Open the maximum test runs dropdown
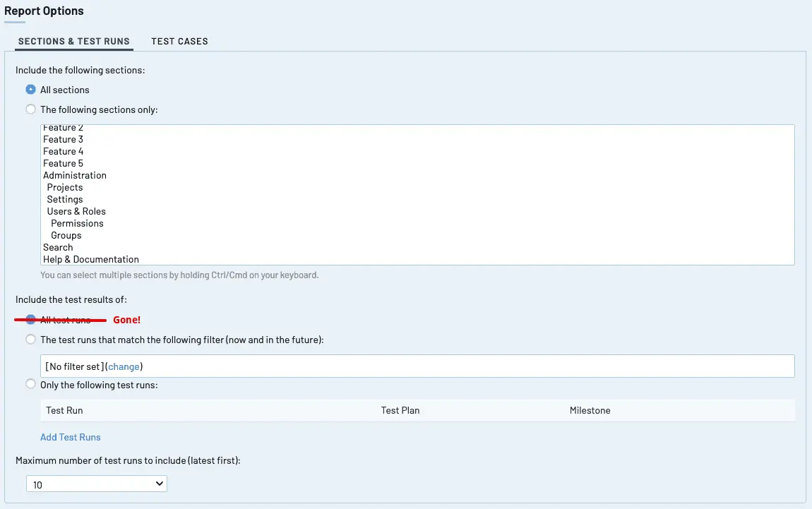The height and width of the screenshot is (509, 812). 96,484
